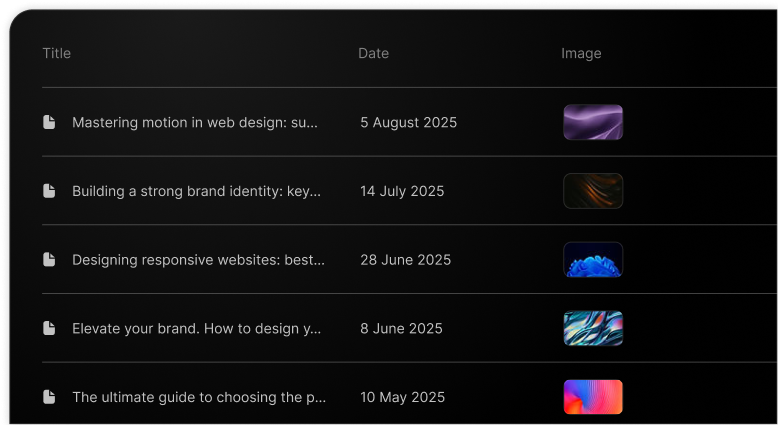Select the 5 August 2025 date cell

click(408, 122)
